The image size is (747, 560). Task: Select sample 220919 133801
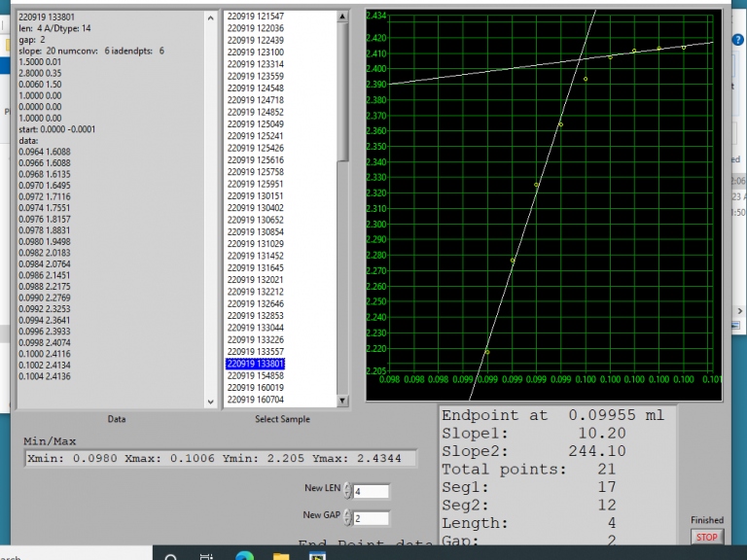pos(255,363)
